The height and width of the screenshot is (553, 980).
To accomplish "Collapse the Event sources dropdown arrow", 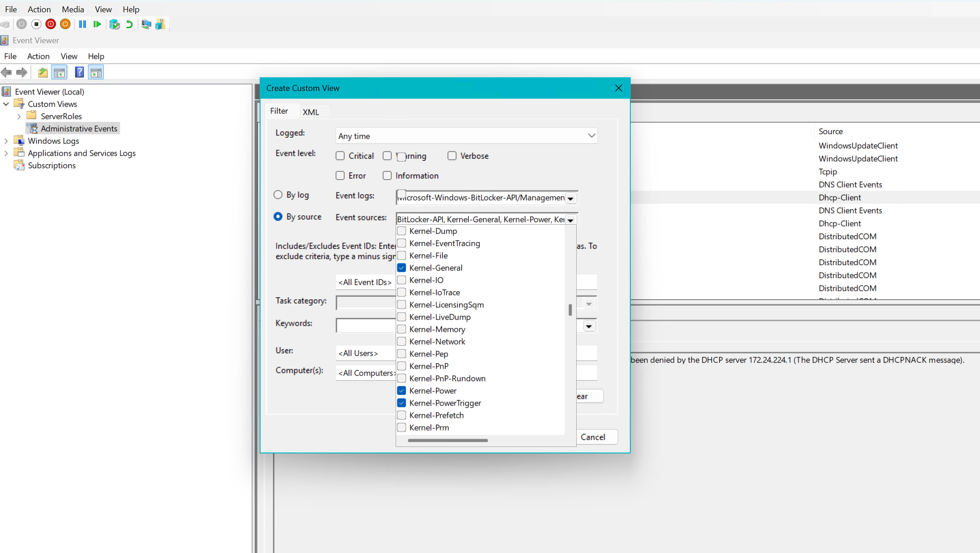I will [x=571, y=220].
